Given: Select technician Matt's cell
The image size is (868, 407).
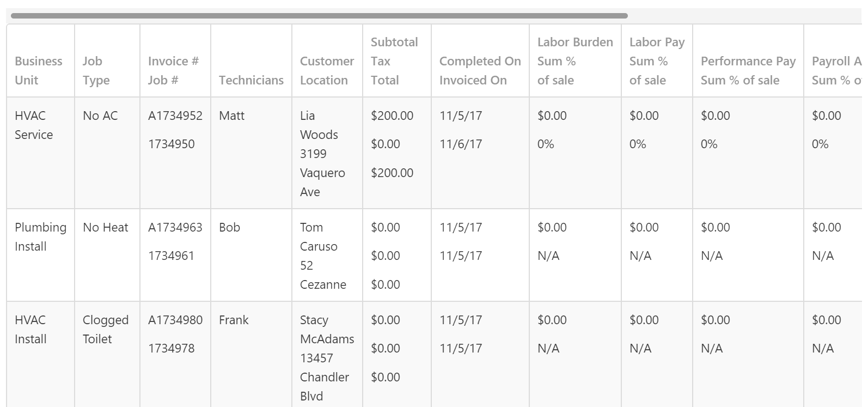Looking at the screenshot, I should pos(232,116).
